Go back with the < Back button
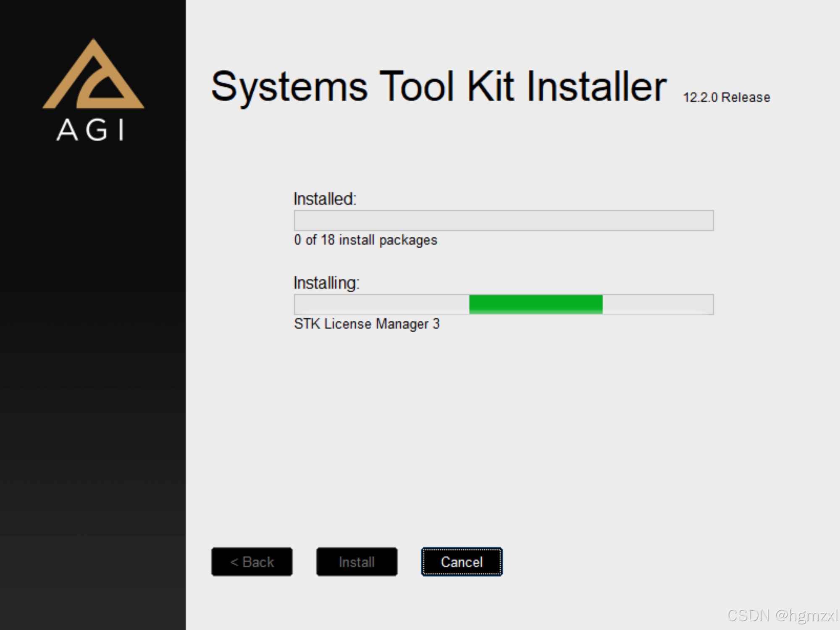Image resolution: width=840 pixels, height=630 pixels. click(x=252, y=562)
